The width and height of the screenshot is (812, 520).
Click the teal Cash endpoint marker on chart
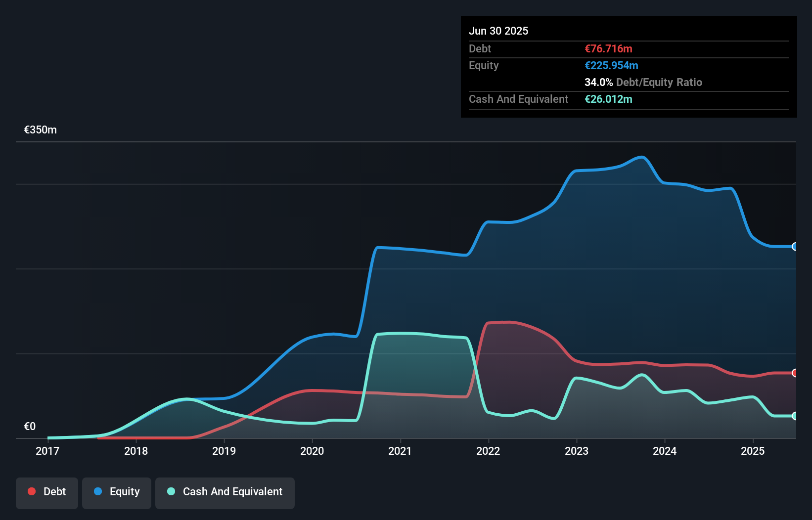click(x=795, y=417)
